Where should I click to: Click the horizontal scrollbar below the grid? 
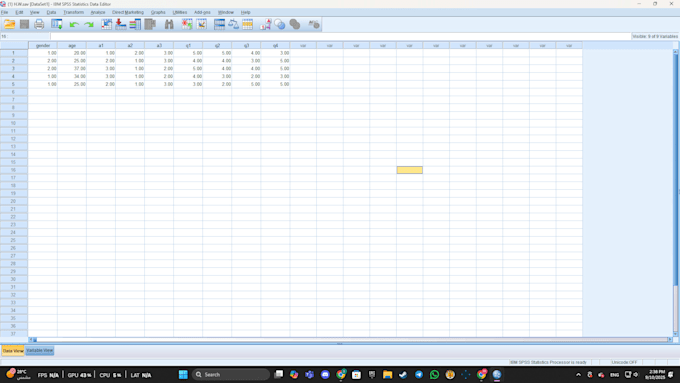[x=350, y=340]
